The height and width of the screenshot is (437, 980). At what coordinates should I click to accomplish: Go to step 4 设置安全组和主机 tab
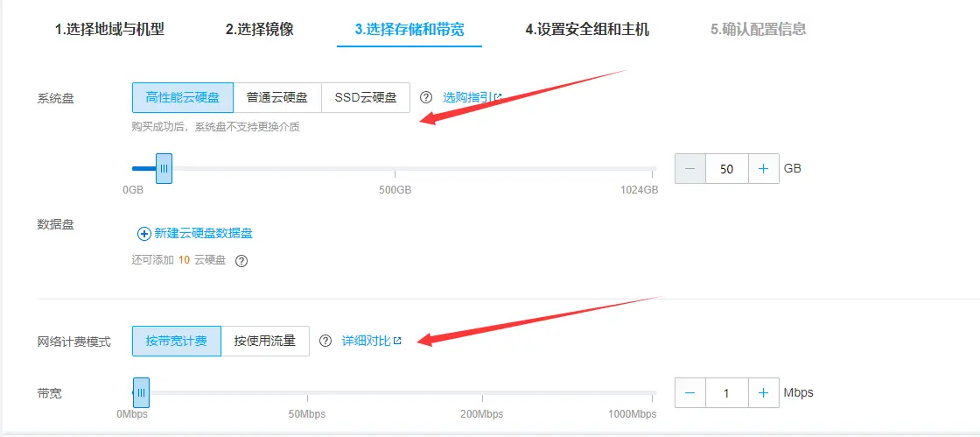pyautogui.click(x=587, y=30)
